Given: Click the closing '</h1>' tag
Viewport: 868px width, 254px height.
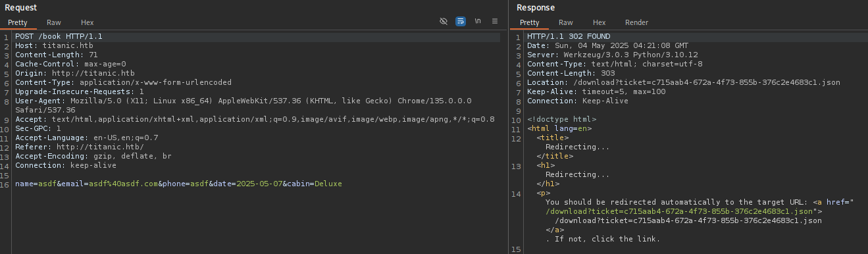Looking at the screenshot, I should (x=548, y=184).
